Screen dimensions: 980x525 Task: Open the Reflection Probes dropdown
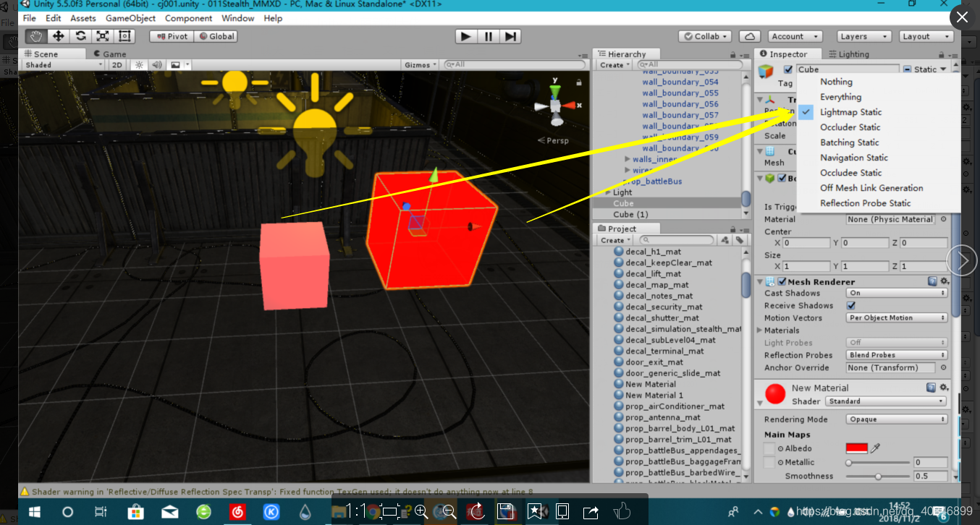(896, 355)
